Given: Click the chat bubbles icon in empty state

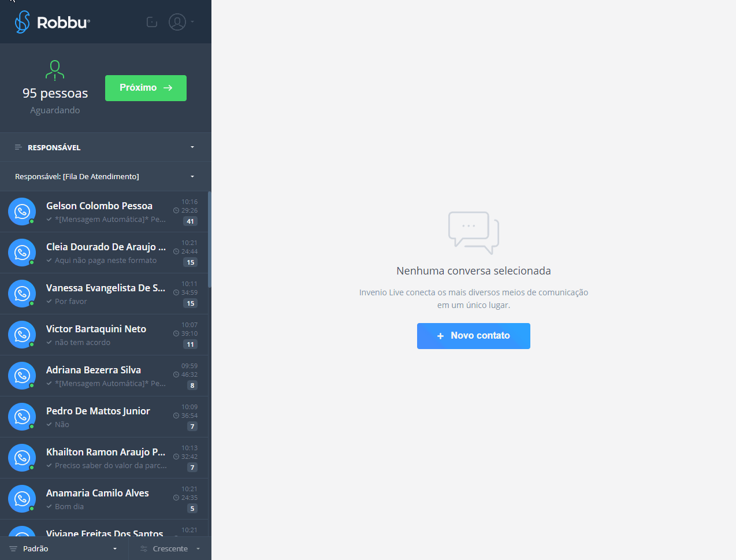Looking at the screenshot, I should 473,232.
